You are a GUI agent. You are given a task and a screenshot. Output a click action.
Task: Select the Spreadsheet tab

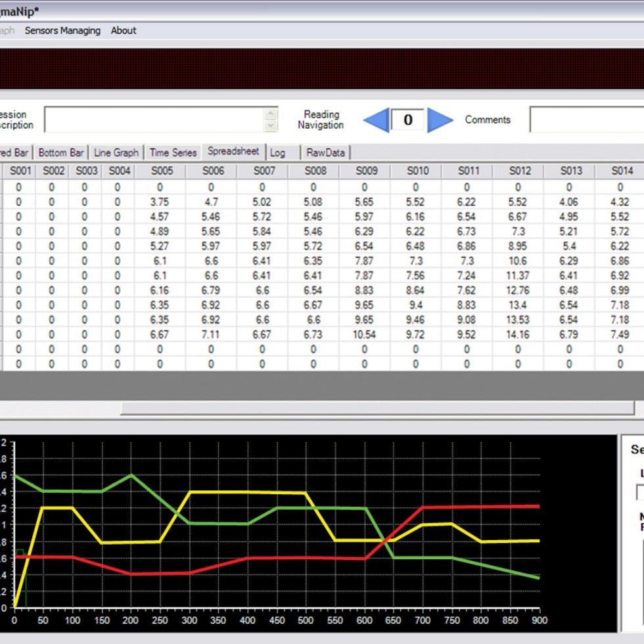233,151
